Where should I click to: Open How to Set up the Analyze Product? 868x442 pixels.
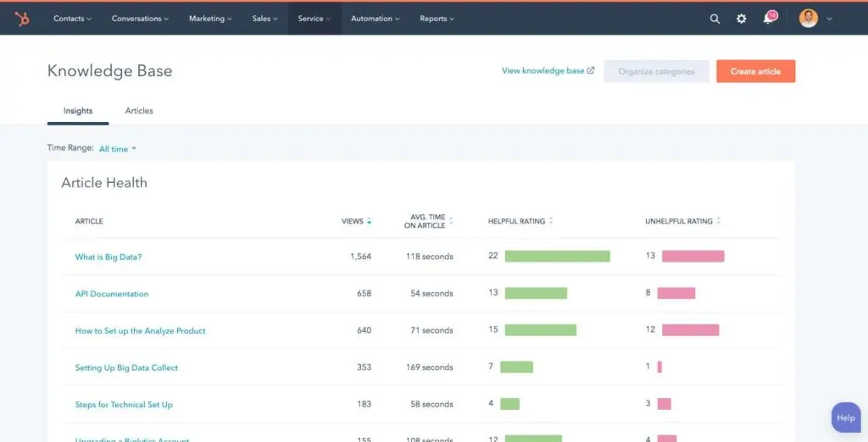(140, 331)
